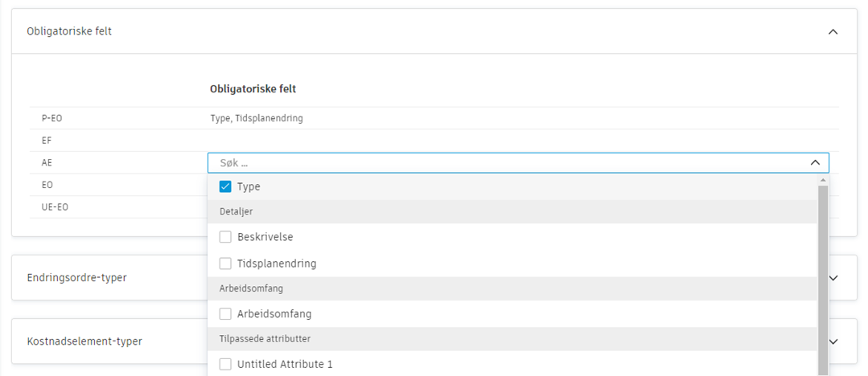Expand the Endringsordre-typer section chevron

coord(834,277)
